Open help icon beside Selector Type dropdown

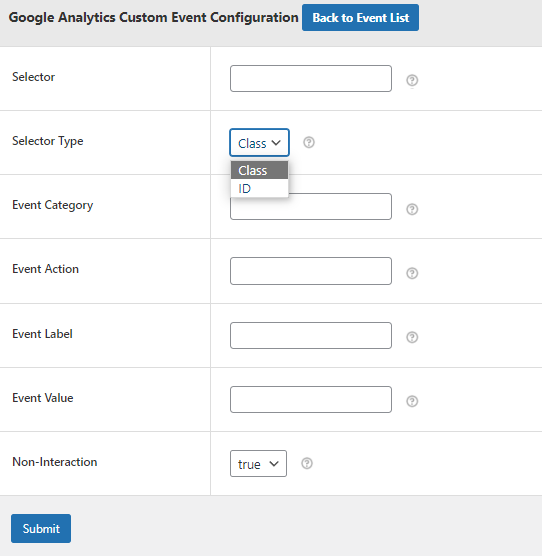(309, 142)
